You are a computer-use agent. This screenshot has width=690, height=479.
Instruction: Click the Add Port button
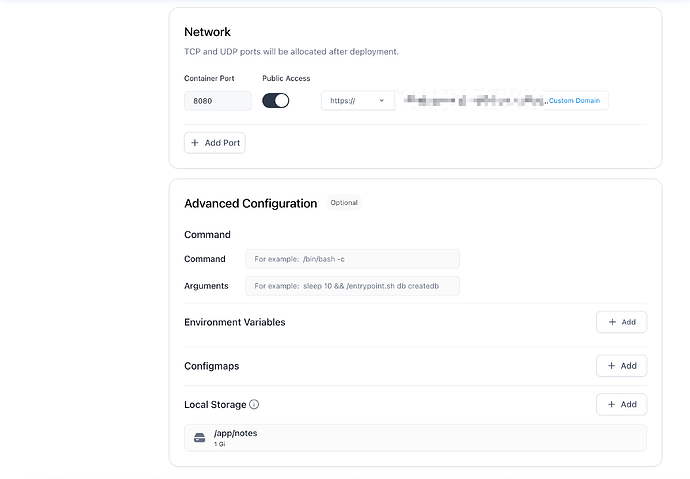tap(215, 143)
